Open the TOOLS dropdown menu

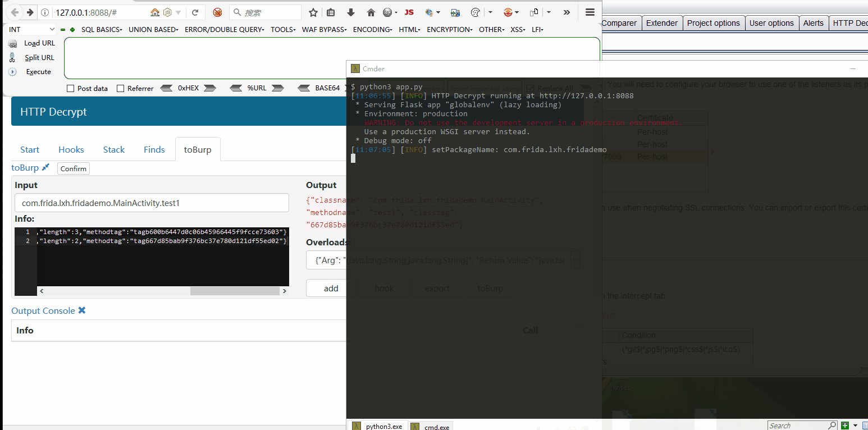(x=283, y=29)
